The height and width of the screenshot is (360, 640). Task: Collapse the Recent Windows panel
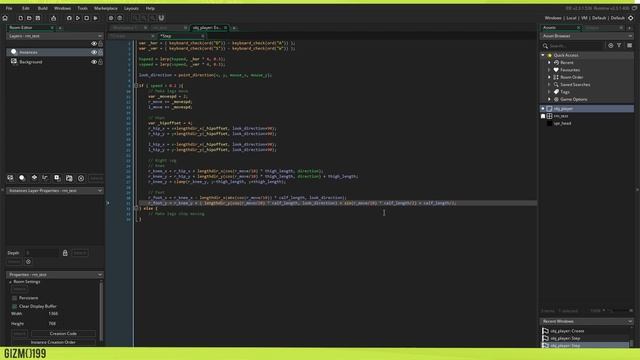coord(630,322)
